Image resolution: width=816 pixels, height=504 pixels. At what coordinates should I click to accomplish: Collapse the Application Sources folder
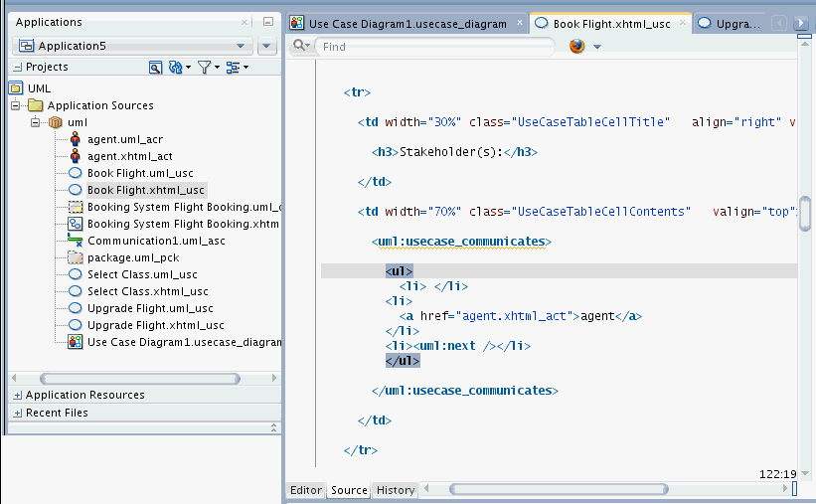coord(17,105)
